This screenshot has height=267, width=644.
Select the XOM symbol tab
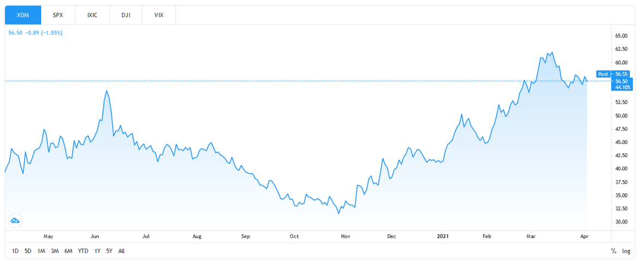23,14
